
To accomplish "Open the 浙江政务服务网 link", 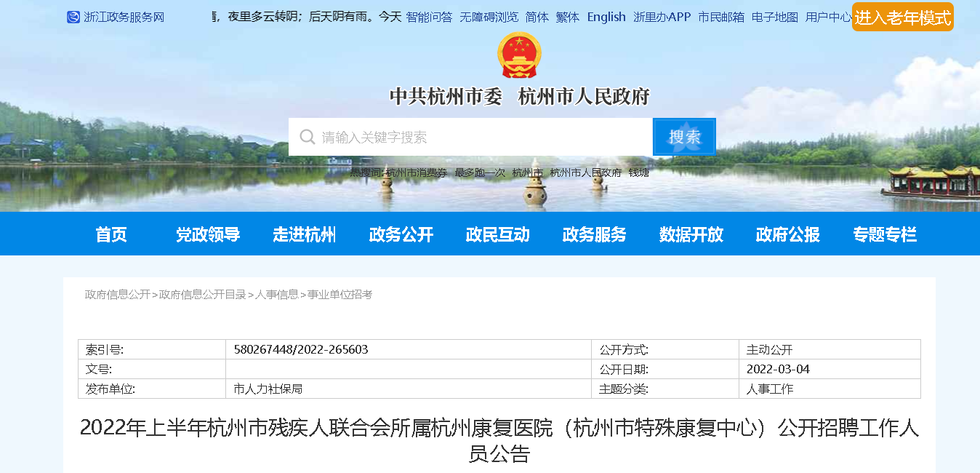I will point(124,17).
